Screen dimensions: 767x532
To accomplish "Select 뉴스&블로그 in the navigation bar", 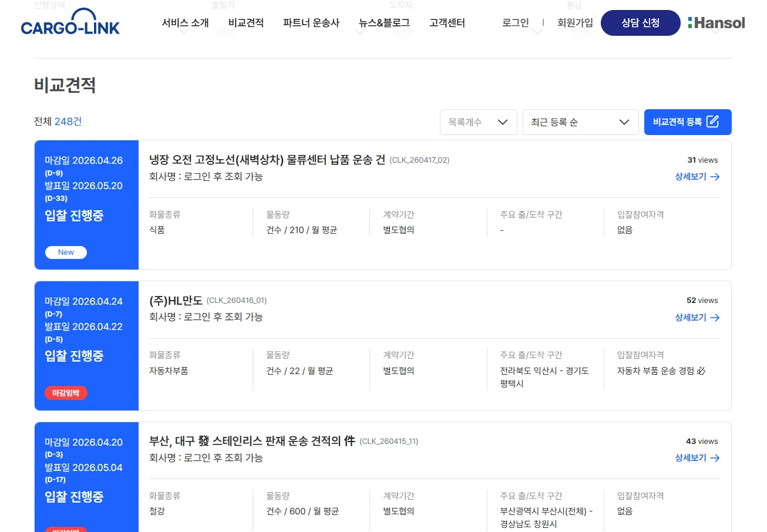I will tap(384, 23).
